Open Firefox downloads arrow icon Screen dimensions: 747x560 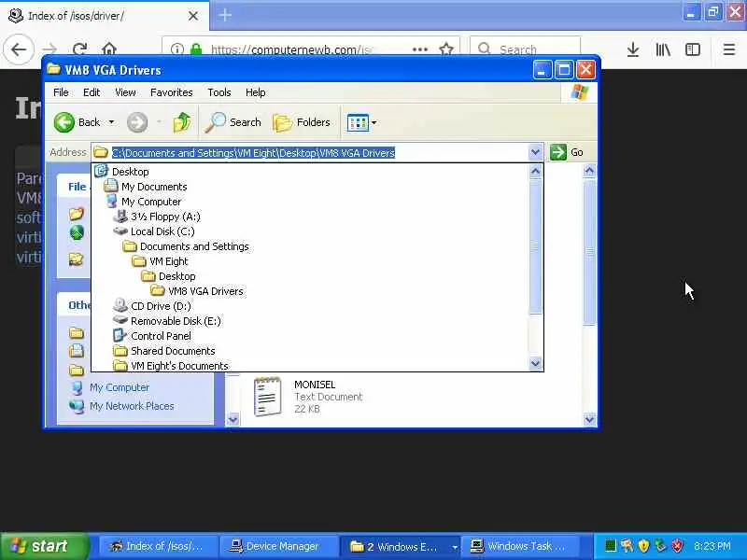633,49
